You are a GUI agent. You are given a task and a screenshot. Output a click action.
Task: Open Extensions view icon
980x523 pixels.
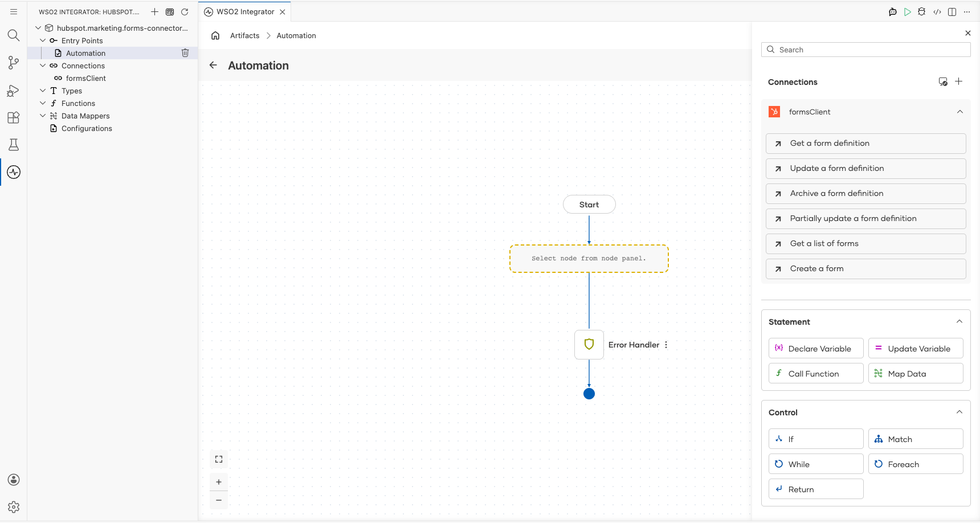coord(14,117)
